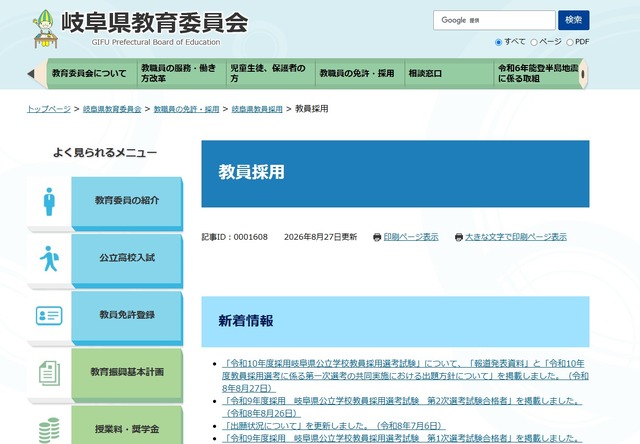Select the すべて search radio button
640x444 pixels.
[x=498, y=42]
